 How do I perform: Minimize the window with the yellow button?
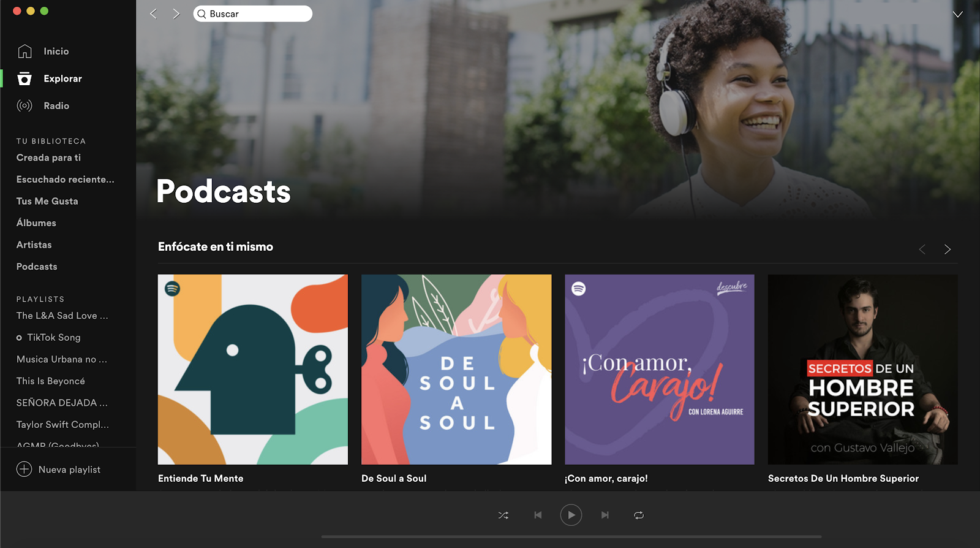pyautogui.click(x=31, y=11)
